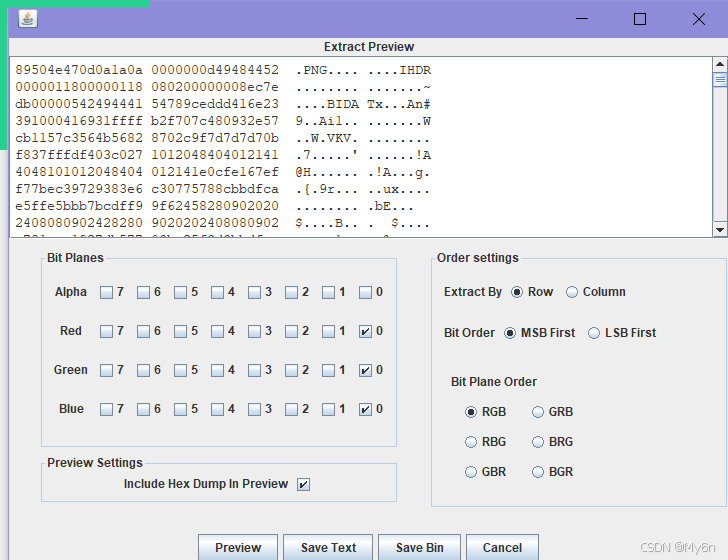Set Bit Order to MSB First
This screenshot has width=728, height=560.
(510, 333)
